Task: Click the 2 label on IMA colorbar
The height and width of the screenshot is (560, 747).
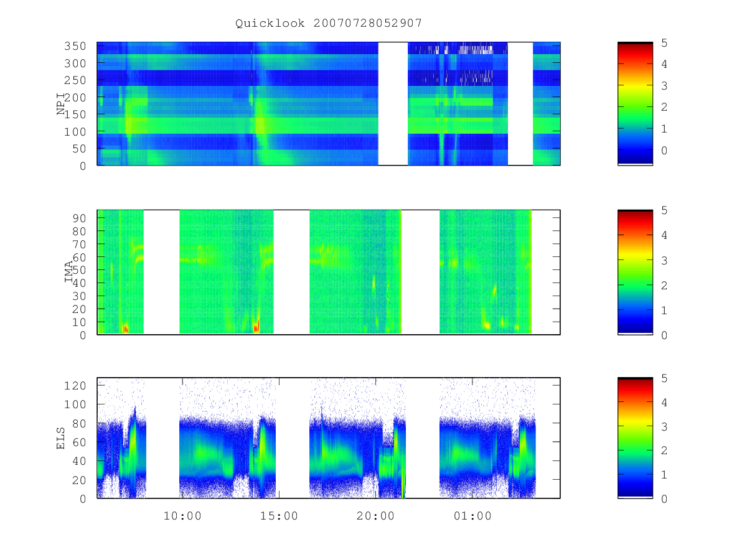Action: coord(665,286)
